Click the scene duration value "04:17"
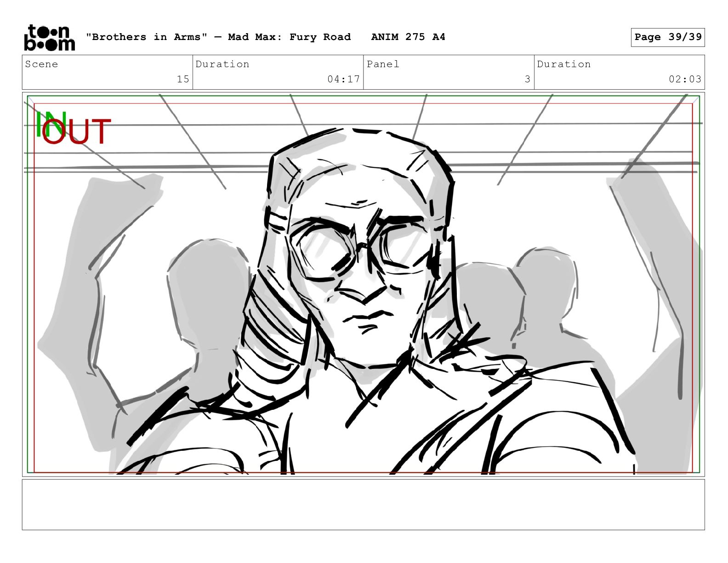The image size is (728, 563). (x=343, y=79)
